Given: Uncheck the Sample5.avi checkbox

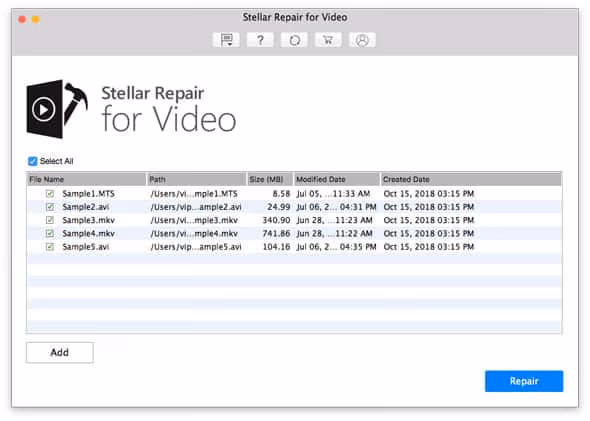Looking at the screenshot, I should [x=50, y=247].
